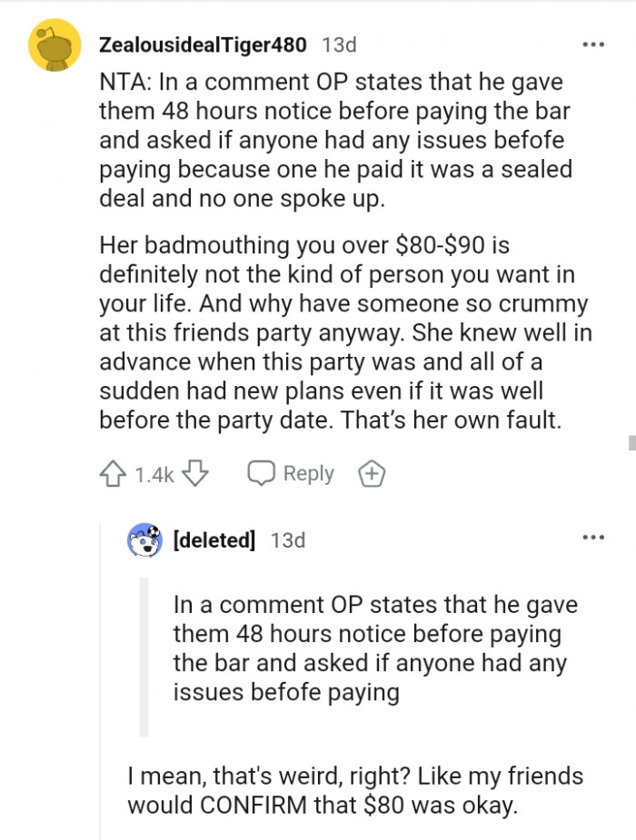Screen dimensions: 636x840
Task: Open more options for the deleted reply
Action: tap(593, 538)
